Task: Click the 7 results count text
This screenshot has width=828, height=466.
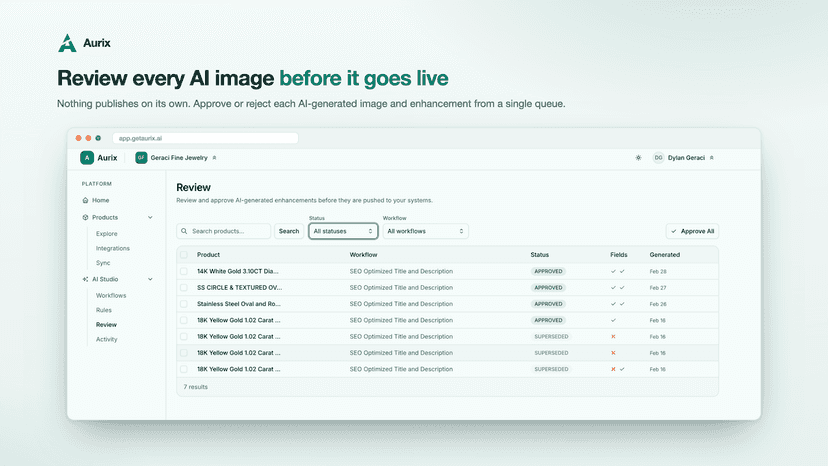Action: [x=195, y=387]
